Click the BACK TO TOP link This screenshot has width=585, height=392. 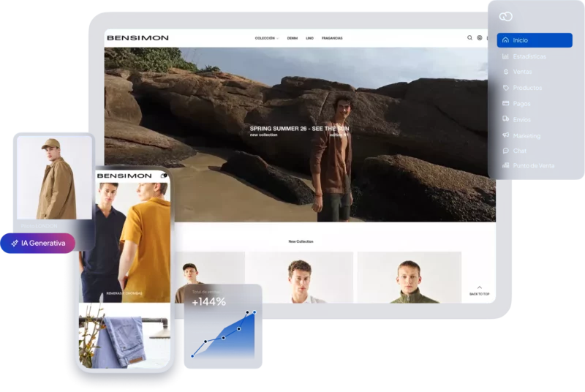[x=480, y=290]
